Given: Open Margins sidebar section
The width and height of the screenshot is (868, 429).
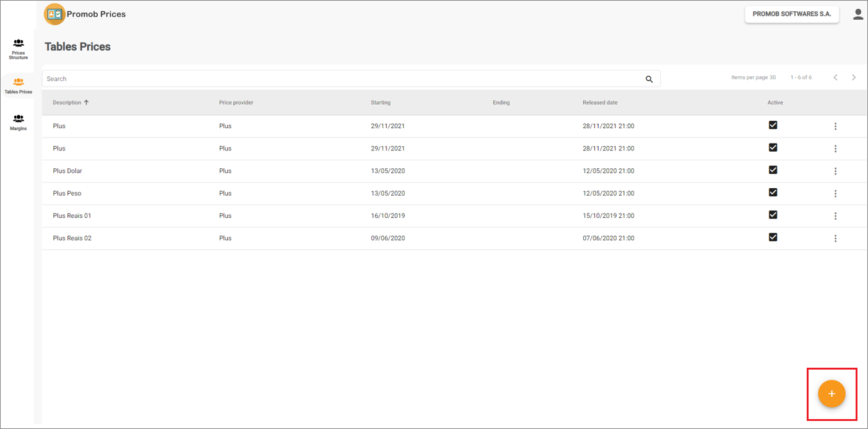Looking at the screenshot, I should [x=18, y=123].
